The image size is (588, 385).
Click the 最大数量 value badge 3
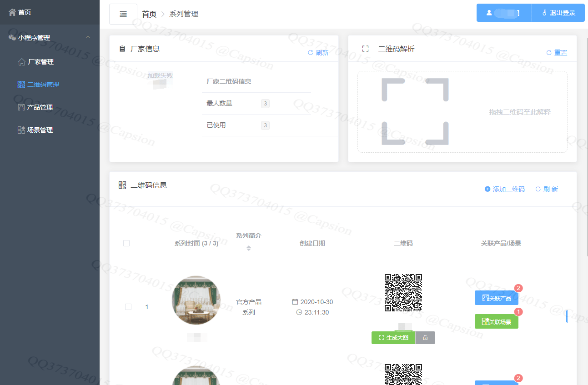click(266, 104)
